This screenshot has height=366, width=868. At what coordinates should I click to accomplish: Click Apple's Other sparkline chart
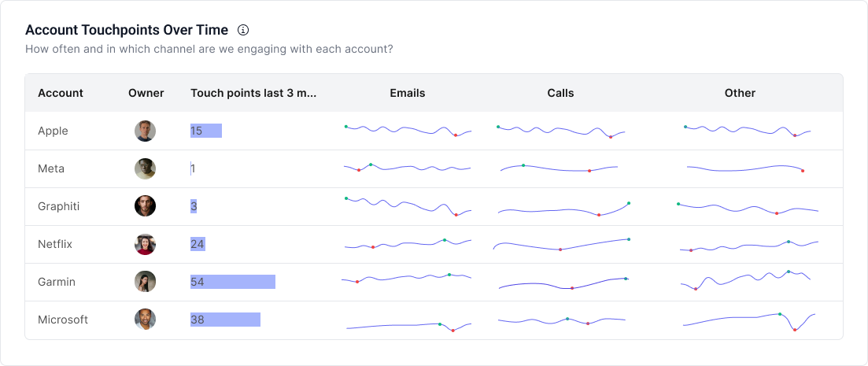tap(748, 131)
